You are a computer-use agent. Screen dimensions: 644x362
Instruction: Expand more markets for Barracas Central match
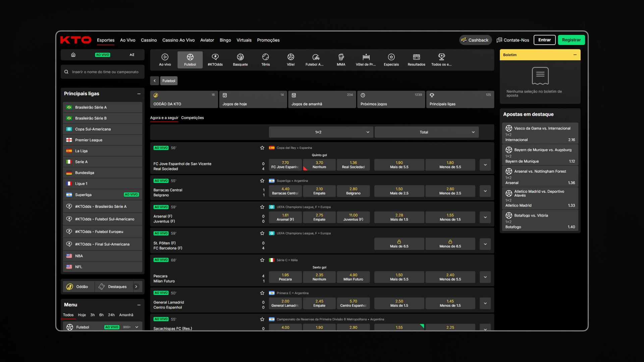[485, 191]
